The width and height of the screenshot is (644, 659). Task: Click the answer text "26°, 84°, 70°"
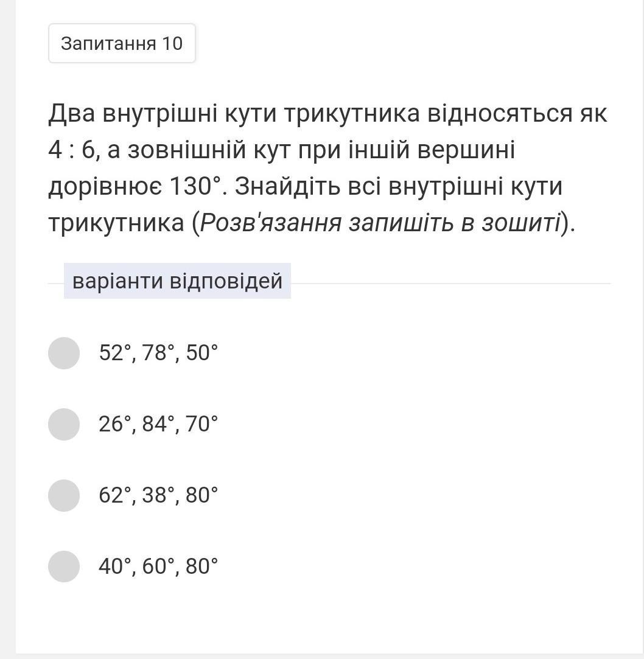158,424
